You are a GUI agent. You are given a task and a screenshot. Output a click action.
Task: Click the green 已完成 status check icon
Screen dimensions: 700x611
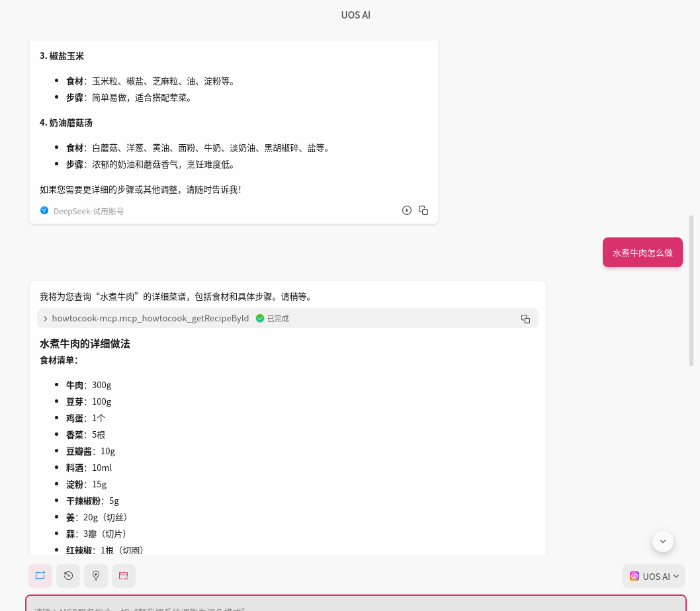pyautogui.click(x=260, y=318)
